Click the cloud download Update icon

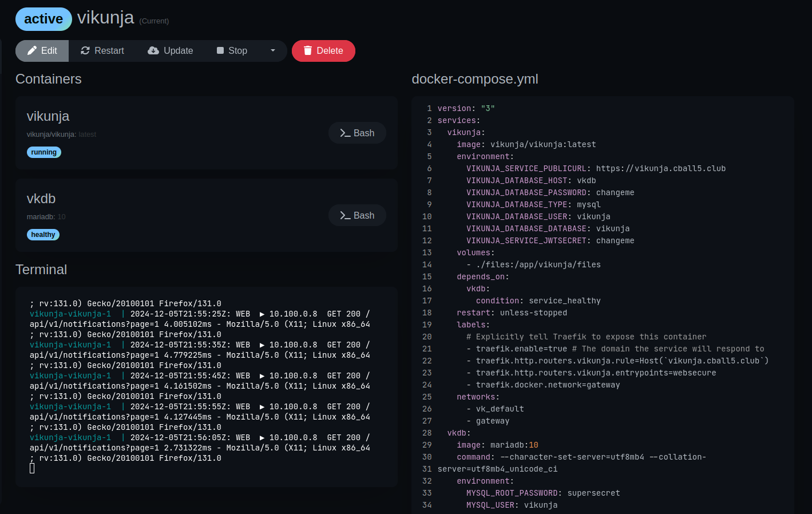click(153, 50)
